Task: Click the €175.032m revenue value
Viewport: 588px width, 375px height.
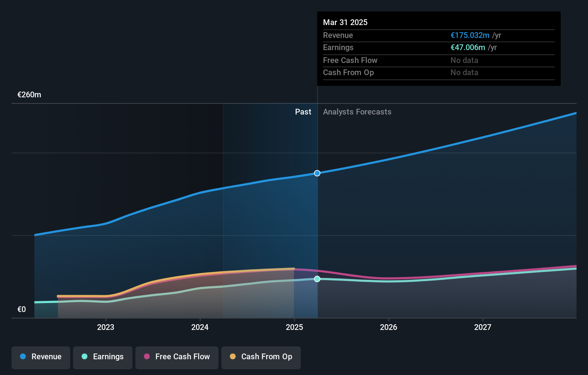Action: point(470,35)
